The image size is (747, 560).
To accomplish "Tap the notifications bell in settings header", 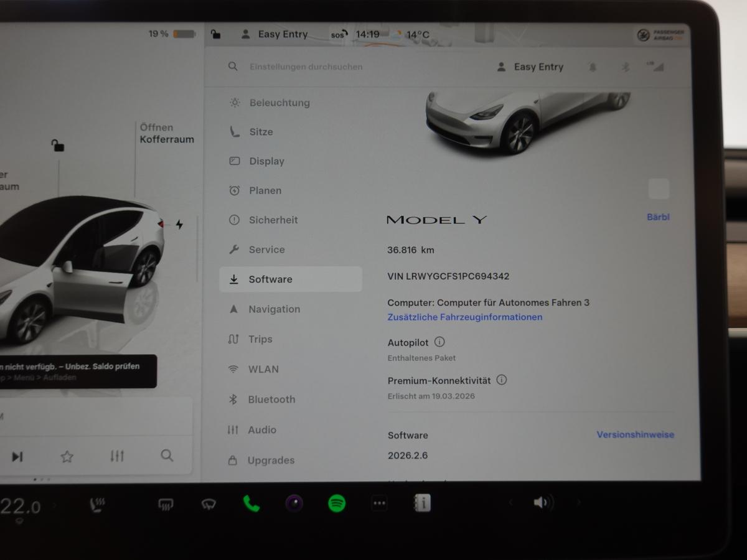I will (x=592, y=67).
